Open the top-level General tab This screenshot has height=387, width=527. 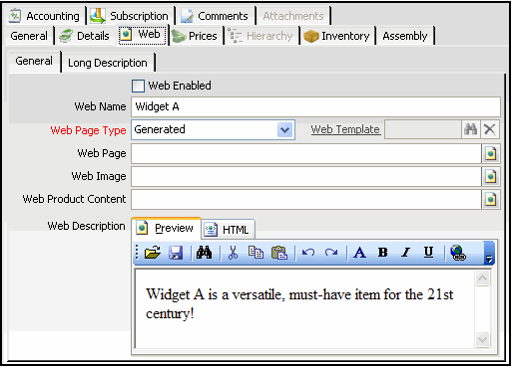coord(29,36)
